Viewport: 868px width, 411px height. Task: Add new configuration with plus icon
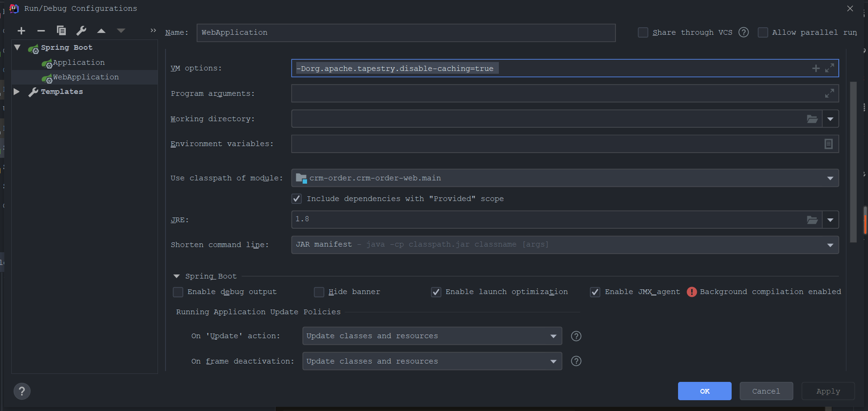pos(21,31)
